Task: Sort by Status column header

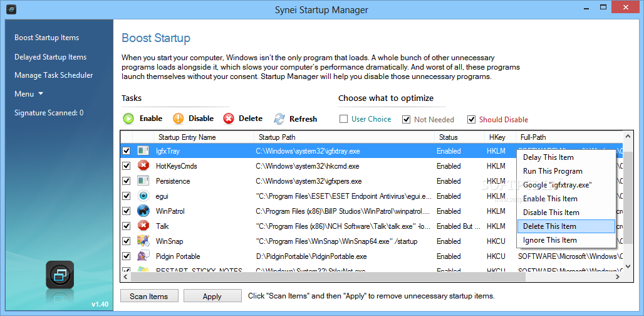Action: tap(459, 137)
